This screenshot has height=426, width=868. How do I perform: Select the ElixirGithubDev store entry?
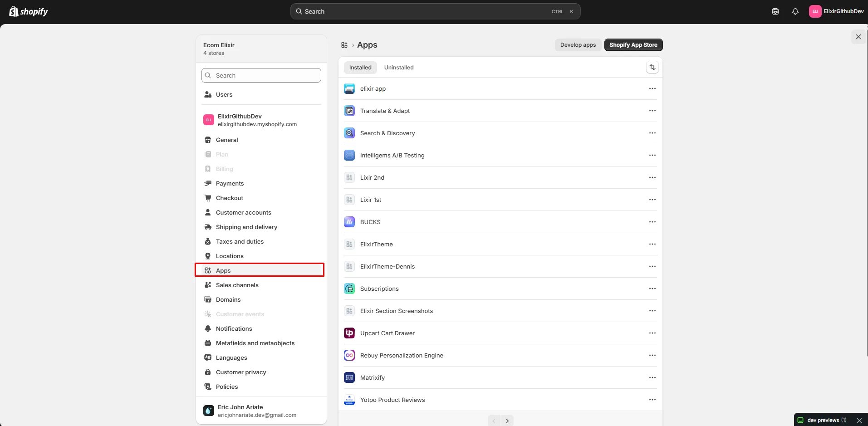coord(261,120)
